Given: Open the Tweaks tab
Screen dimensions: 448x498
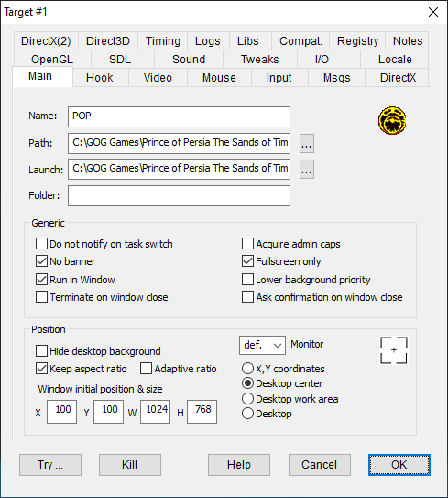Looking at the screenshot, I should 260,60.
